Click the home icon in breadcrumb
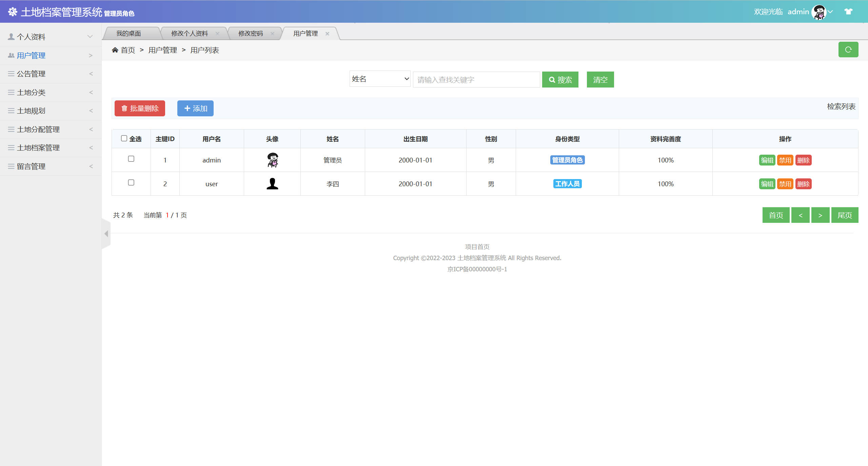868x466 pixels. [x=115, y=50]
